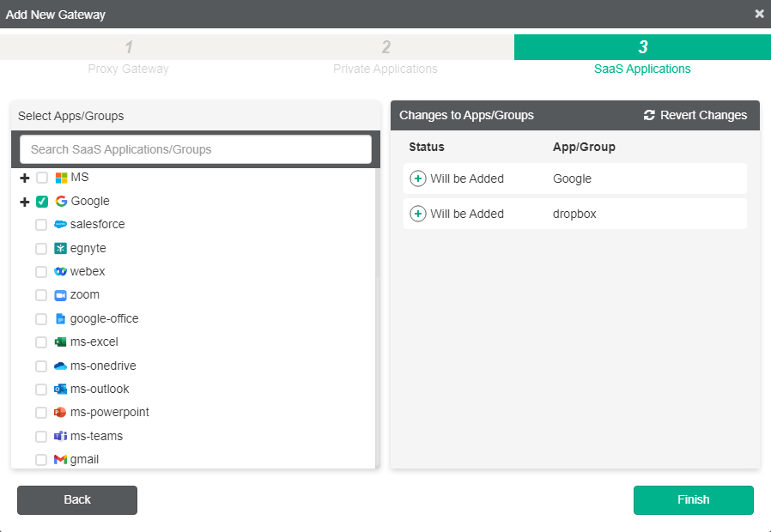Image resolution: width=771 pixels, height=532 pixels.
Task: Enable the ms-outlook checkbox
Action: pos(40,389)
